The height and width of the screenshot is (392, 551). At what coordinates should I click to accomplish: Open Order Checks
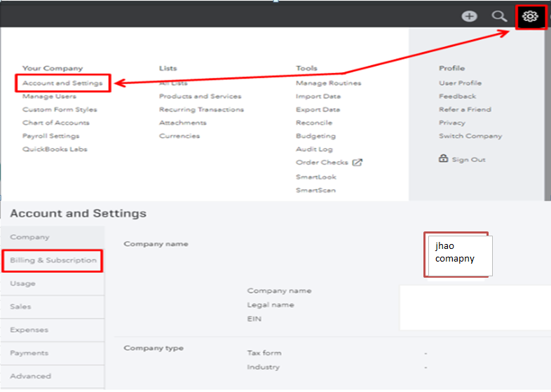click(322, 163)
